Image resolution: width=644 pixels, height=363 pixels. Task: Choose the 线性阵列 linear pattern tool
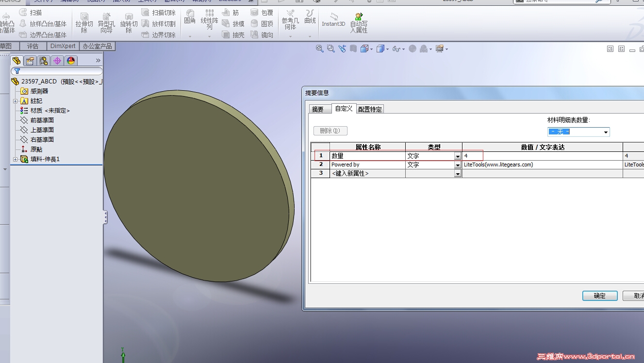[209, 19]
